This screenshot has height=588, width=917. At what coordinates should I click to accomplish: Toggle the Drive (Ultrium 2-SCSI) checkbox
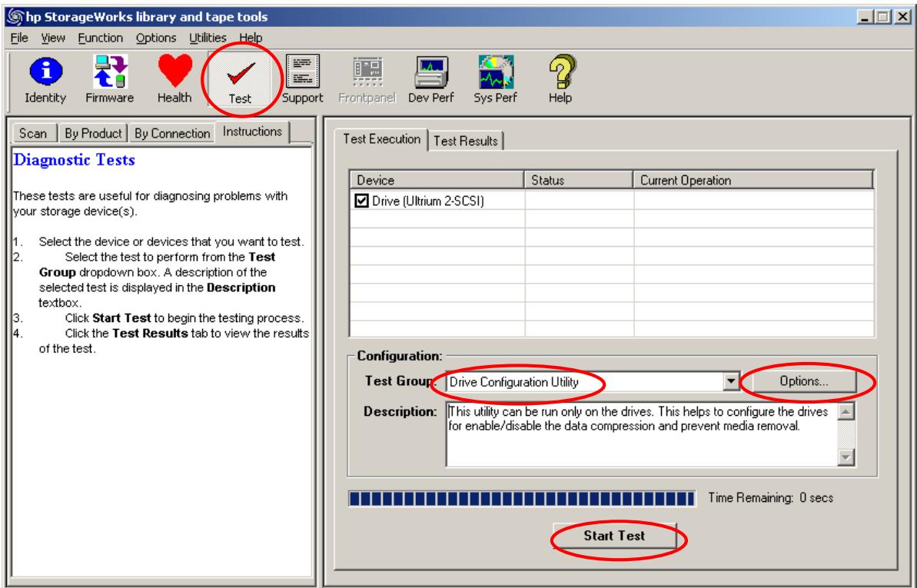pos(361,201)
